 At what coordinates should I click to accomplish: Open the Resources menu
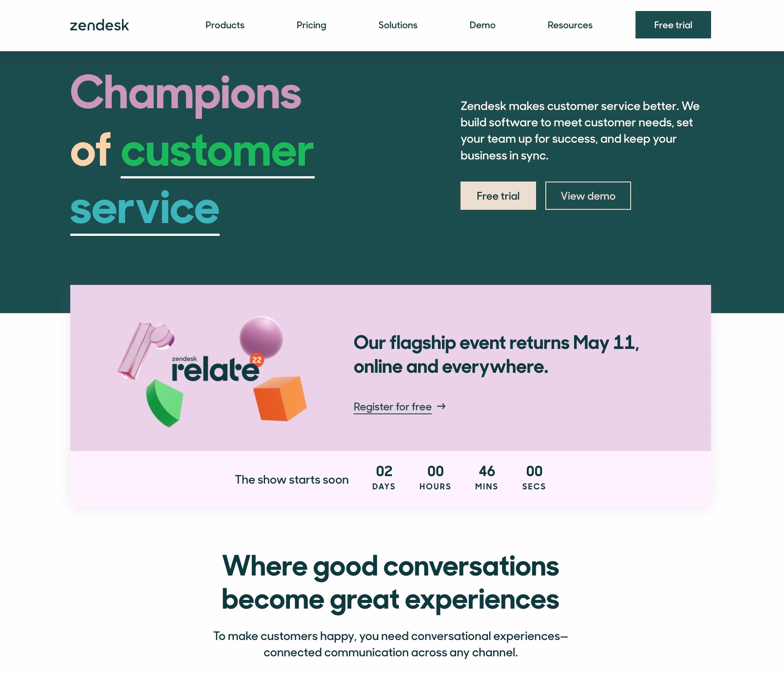tap(570, 25)
